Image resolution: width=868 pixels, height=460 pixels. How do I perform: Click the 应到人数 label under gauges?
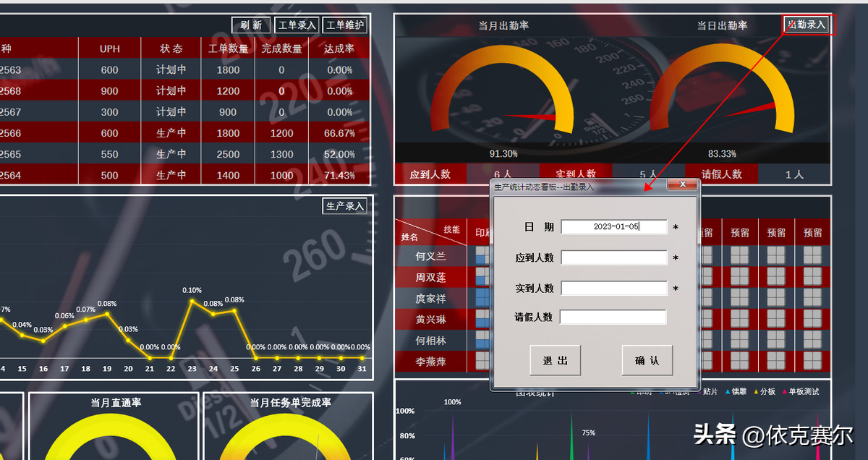click(x=430, y=174)
